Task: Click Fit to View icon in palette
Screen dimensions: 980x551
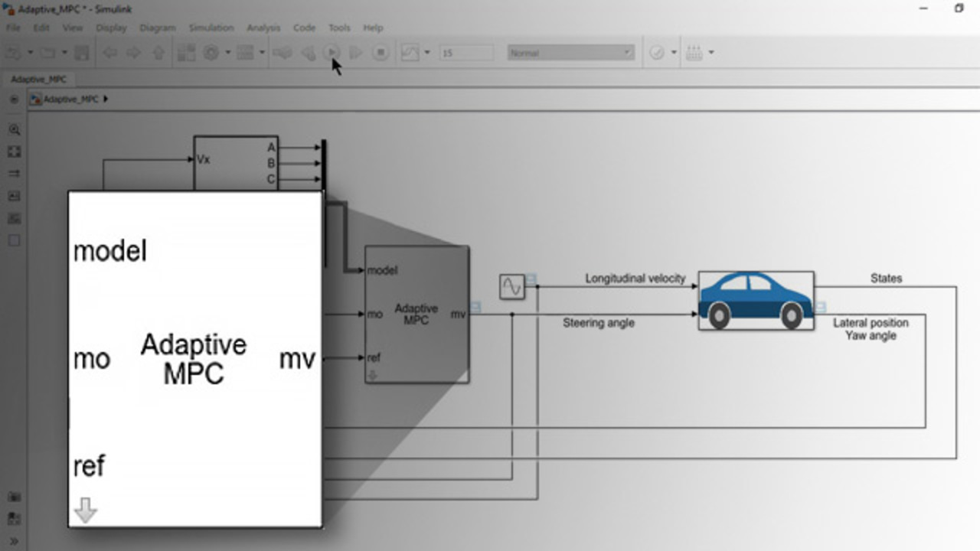Action: point(14,152)
